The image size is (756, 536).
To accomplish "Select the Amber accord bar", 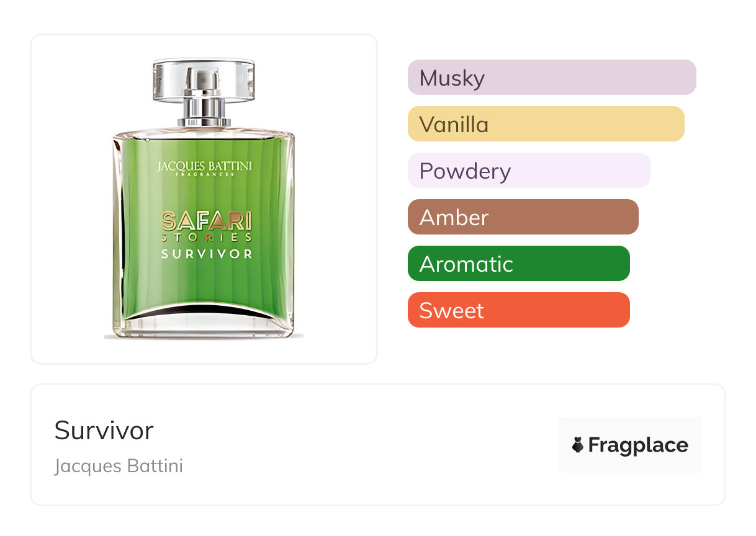I will 523,217.
